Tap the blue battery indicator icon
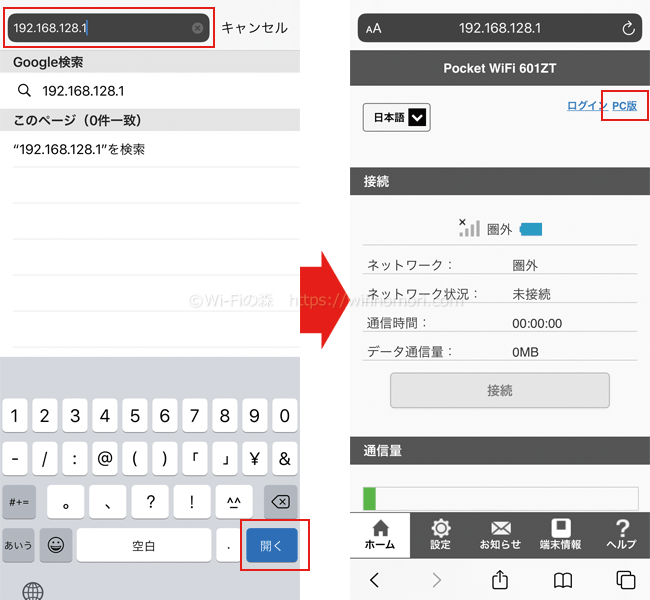Image resolution: width=650 pixels, height=600 pixels. click(531, 229)
